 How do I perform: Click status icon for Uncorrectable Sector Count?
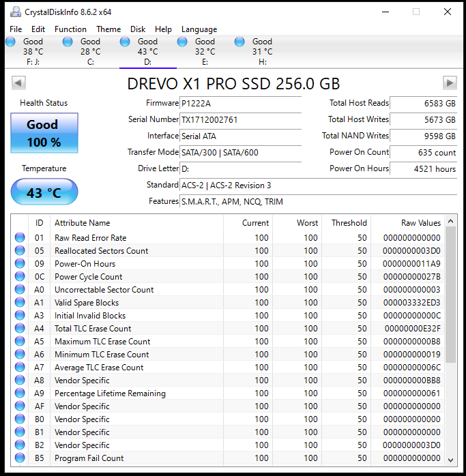pos(20,289)
